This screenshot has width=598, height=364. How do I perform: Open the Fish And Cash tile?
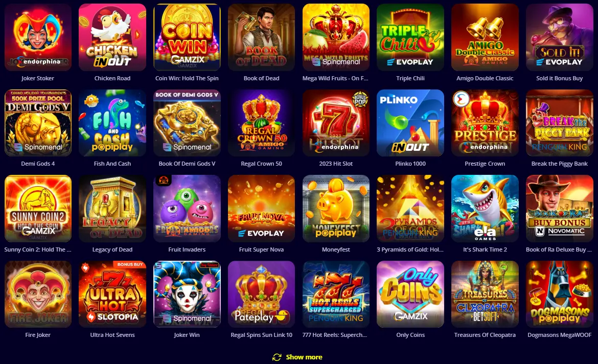point(112,123)
